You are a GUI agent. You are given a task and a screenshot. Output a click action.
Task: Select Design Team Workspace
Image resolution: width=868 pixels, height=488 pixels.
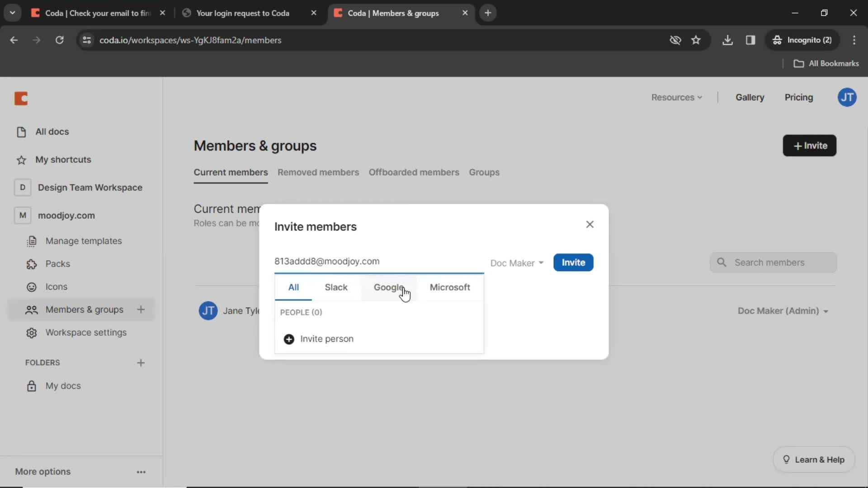(90, 188)
